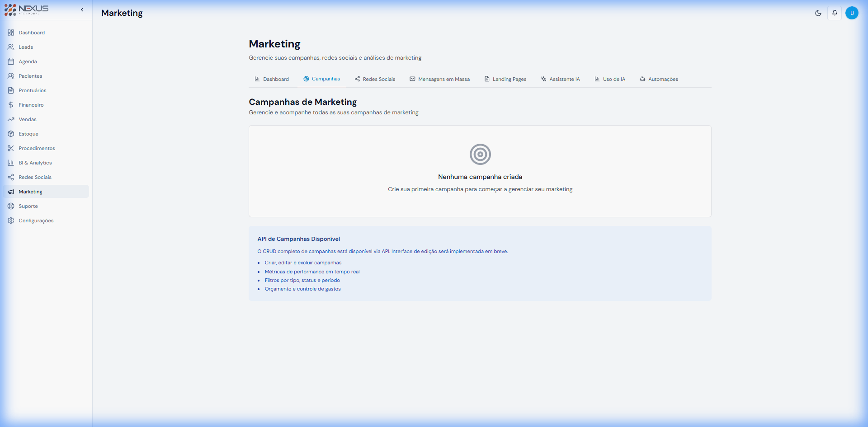The width and height of the screenshot is (868, 427).
Task: Navigate to Pacientes in the sidebar
Action: coord(30,76)
